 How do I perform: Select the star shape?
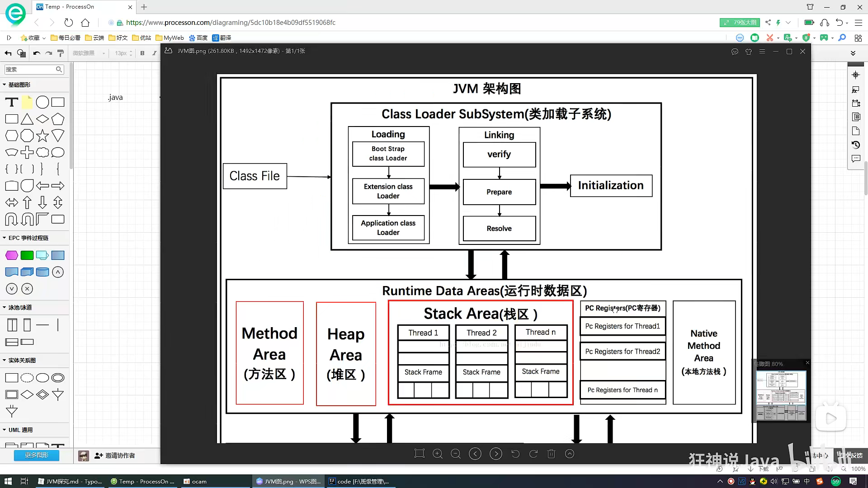pyautogui.click(x=42, y=136)
